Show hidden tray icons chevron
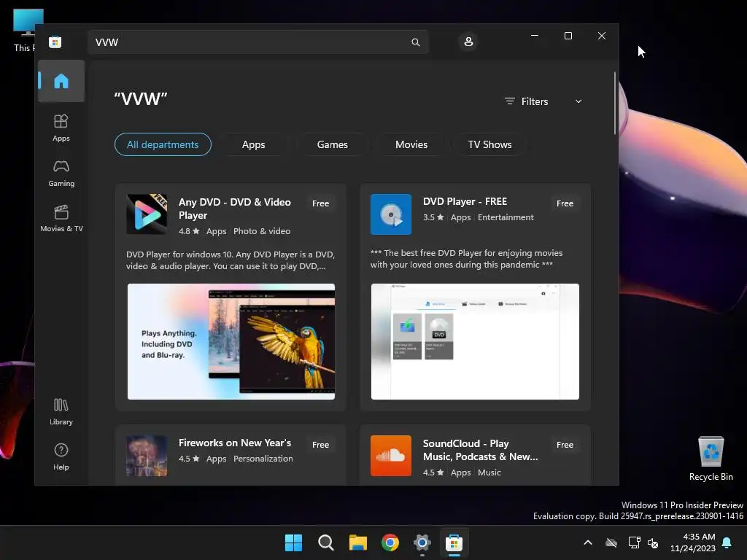Image resolution: width=747 pixels, height=560 pixels. click(588, 542)
